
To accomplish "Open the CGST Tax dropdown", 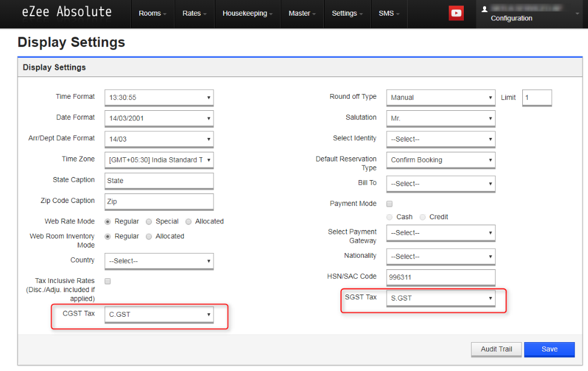I will tap(159, 315).
